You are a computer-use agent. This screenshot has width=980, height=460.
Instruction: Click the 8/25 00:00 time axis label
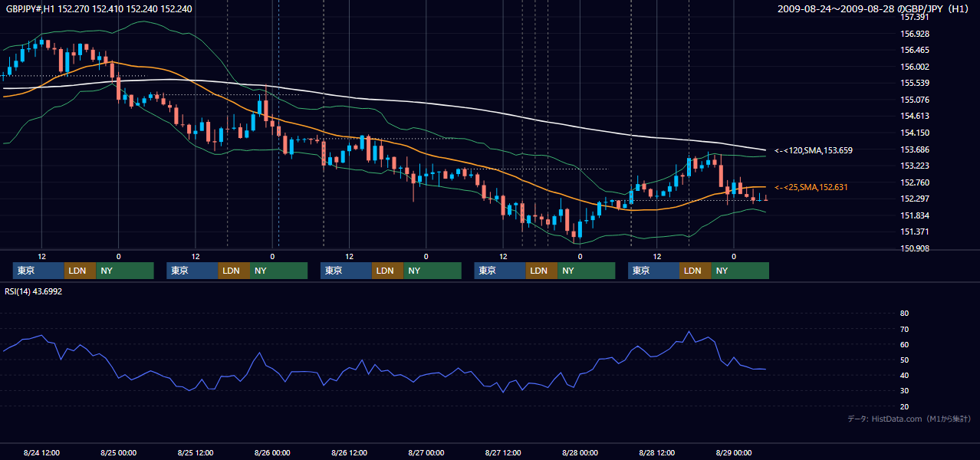[x=118, y=453]
